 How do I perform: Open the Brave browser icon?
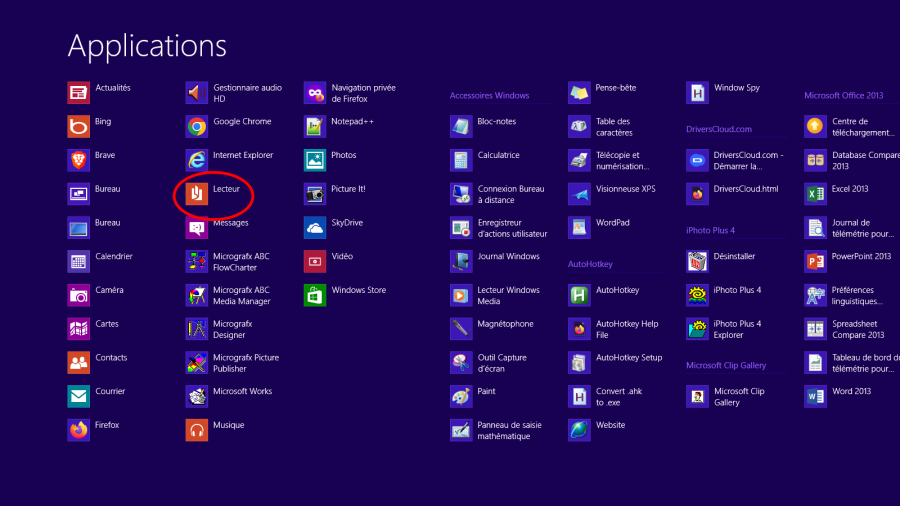tap(79, 160)
